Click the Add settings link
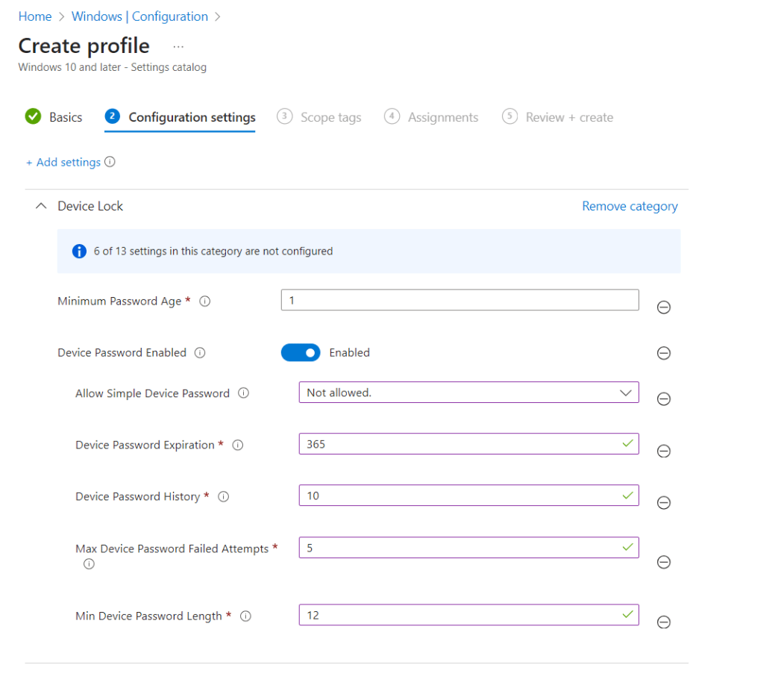 pos(63,162)
